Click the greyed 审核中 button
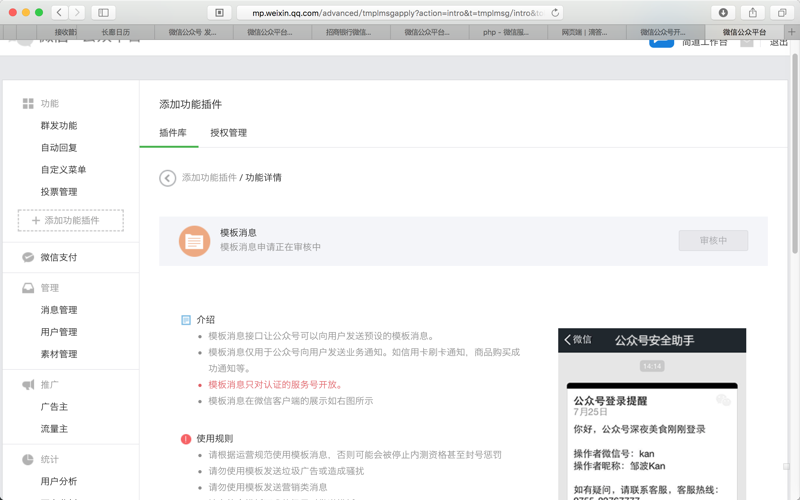 [x=713, y=240]
